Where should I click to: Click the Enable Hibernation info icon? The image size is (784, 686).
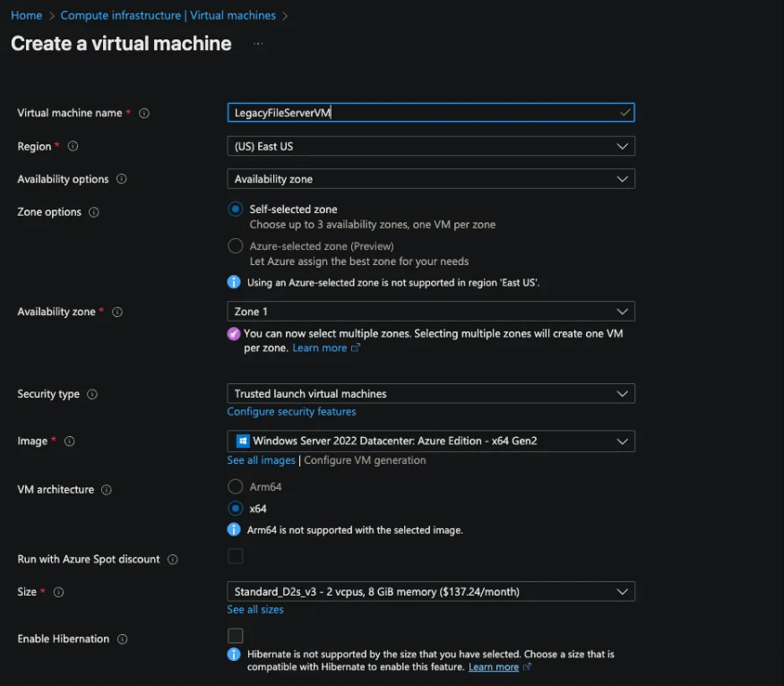pyautogui.click(x=122, y=639)
